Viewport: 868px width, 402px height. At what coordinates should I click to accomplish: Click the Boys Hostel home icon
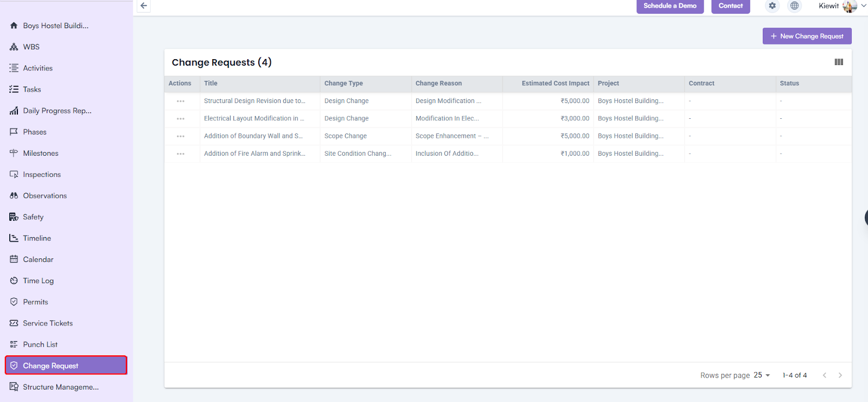tap(14, 25)
